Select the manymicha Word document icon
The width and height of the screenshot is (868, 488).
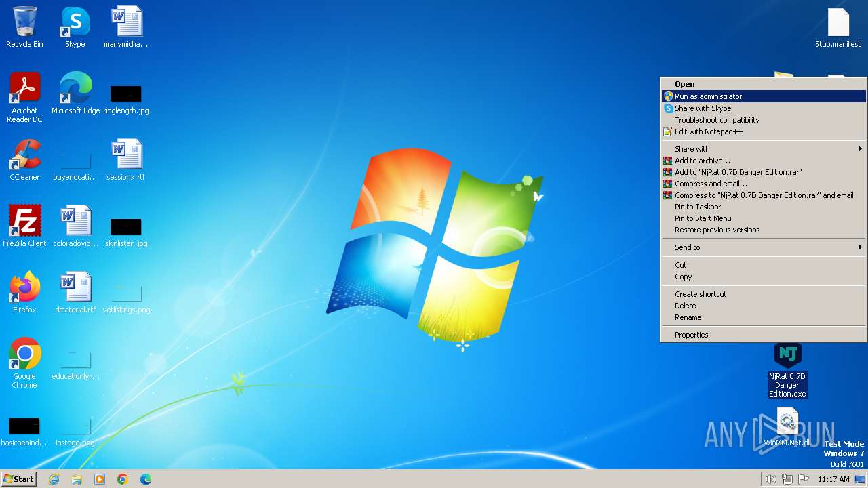pos(126,27)
